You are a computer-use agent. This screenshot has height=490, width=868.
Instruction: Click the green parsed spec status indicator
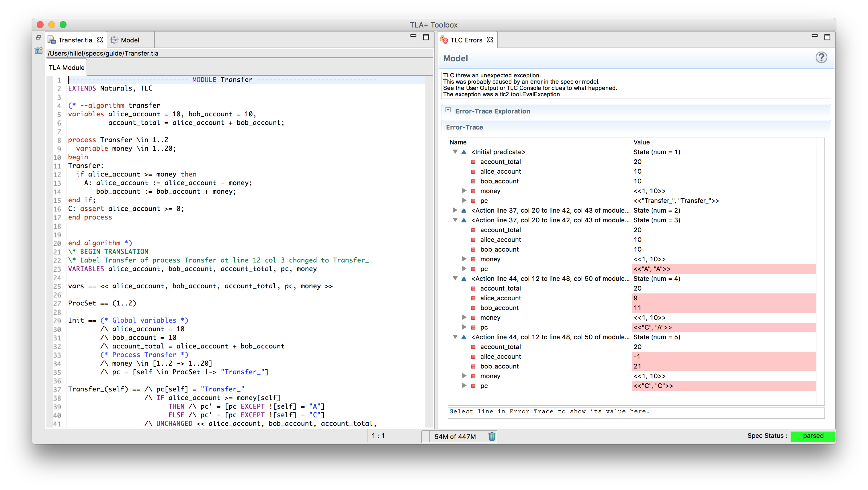tap(812, 436)
